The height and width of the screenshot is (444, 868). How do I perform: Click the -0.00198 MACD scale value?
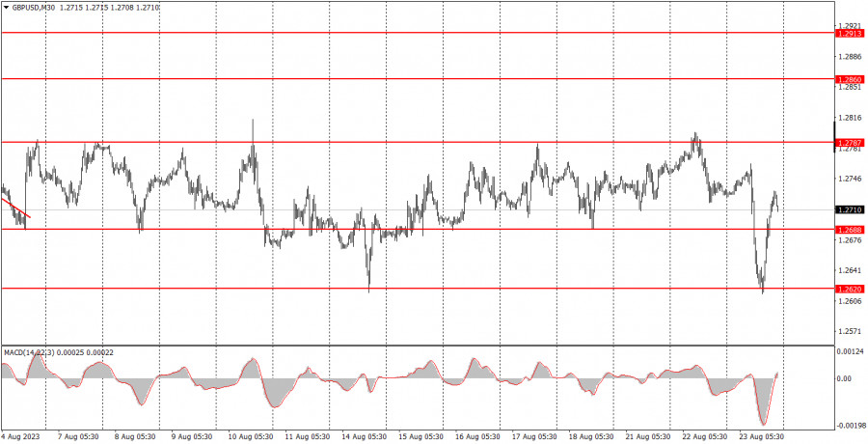(851, 425)
